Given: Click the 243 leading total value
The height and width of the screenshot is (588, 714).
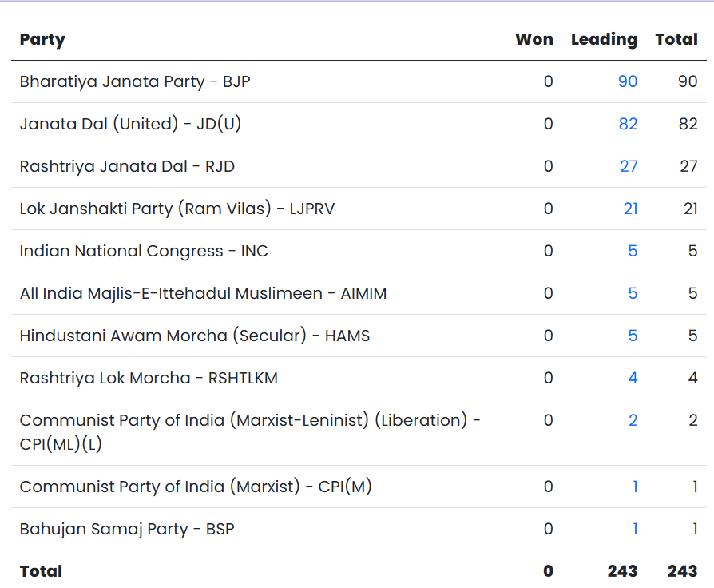Looking at the screenshot, I should tap(622, 571).
